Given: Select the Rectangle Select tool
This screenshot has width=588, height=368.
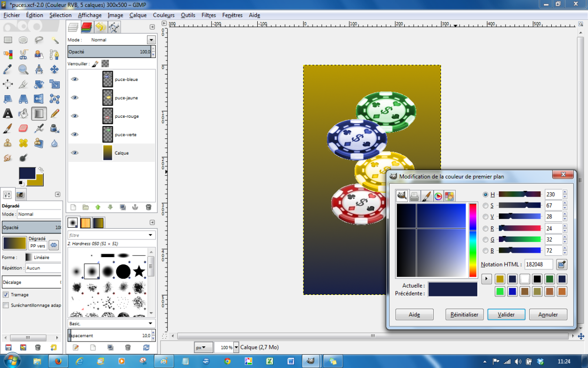Looking at the screenshot, I should [x=8, y=40].
